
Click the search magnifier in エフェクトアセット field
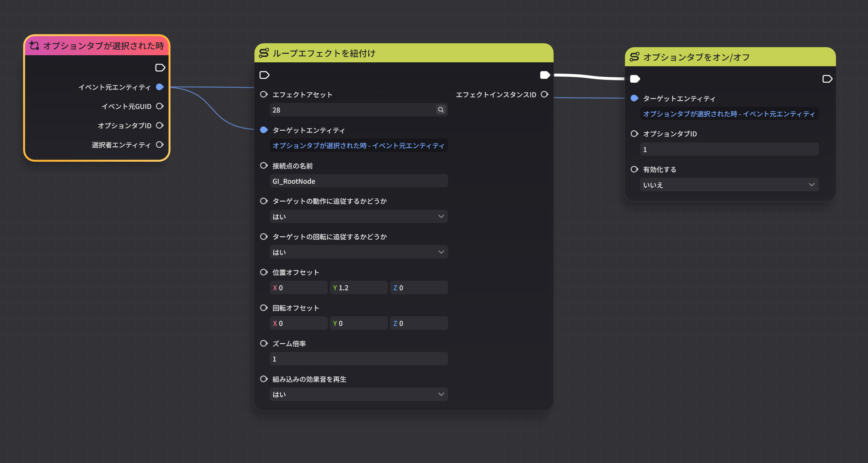441,110
